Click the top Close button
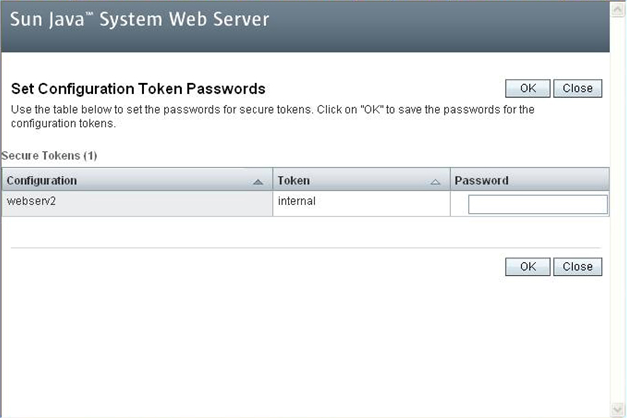The width and height of the screenshot is (627, 418). pyautogui.click(x=577, y=88)
